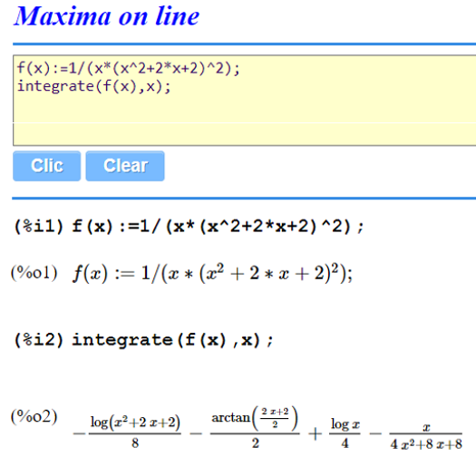This screenshot has width=476, height=457.
Task: Click the (%i1) echoed input line
Action: tap(189, 226)
